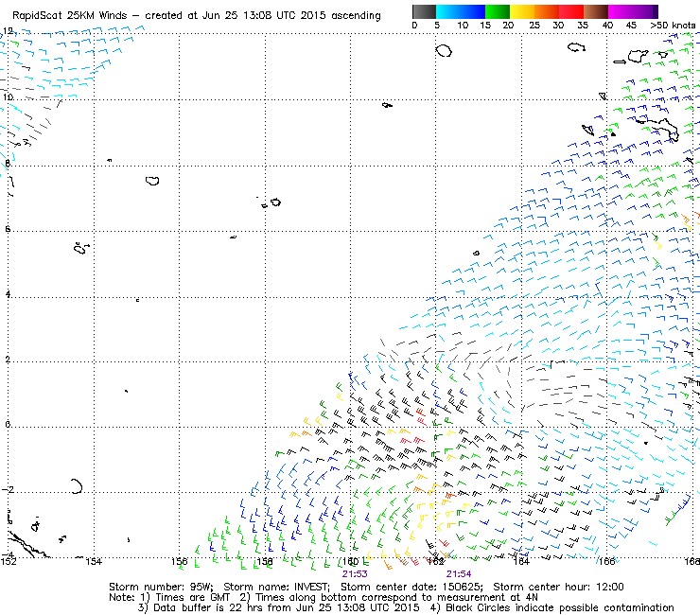700x615 pixels.
Task: Click the "Data buffer is 22 hrs" note
Action: (x=208, y=607)
